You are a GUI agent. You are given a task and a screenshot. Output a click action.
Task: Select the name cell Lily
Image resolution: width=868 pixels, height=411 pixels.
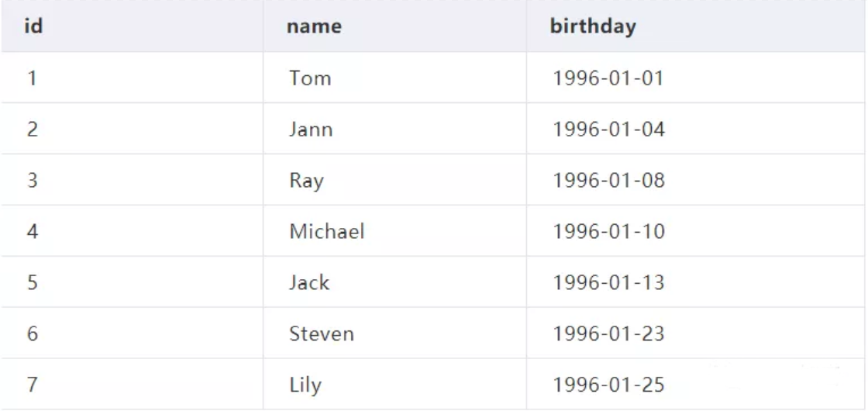pos(305,385)
